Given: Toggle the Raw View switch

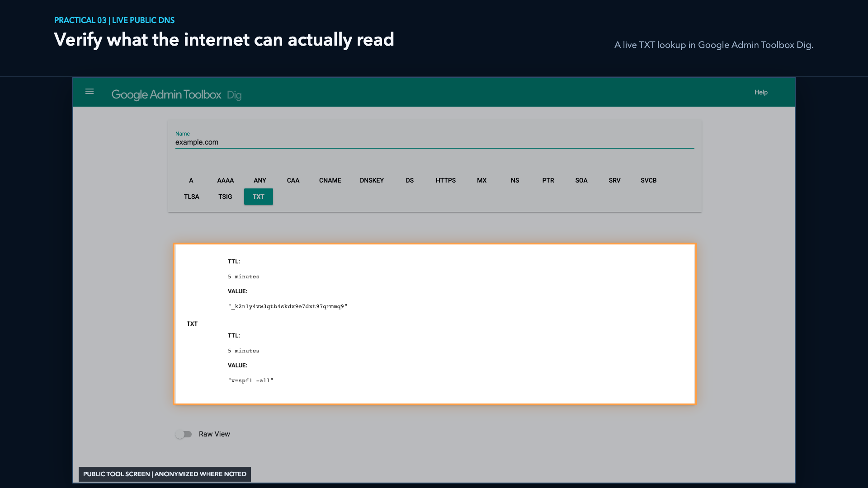Looking at the screenshot, I should pos(184,434).
